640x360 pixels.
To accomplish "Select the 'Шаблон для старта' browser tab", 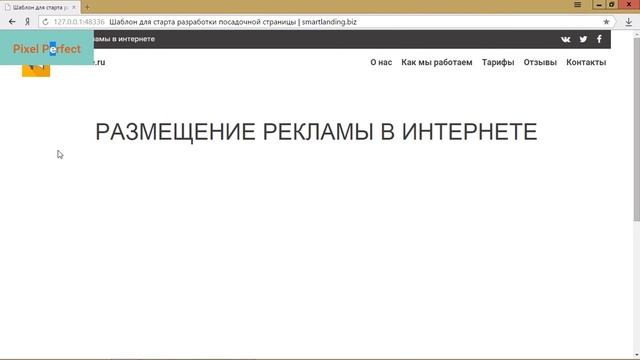I will [40, 7].
